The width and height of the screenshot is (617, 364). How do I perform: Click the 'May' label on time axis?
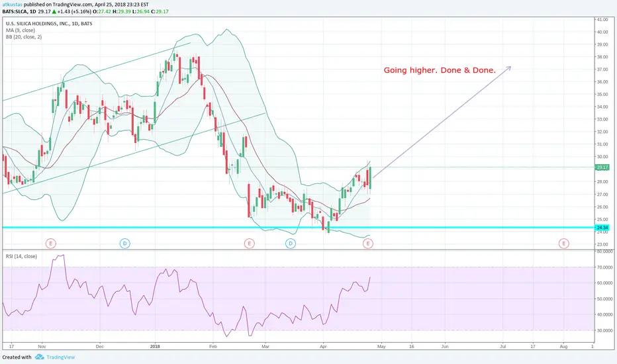pyautogui.click(x=381, y=347)
